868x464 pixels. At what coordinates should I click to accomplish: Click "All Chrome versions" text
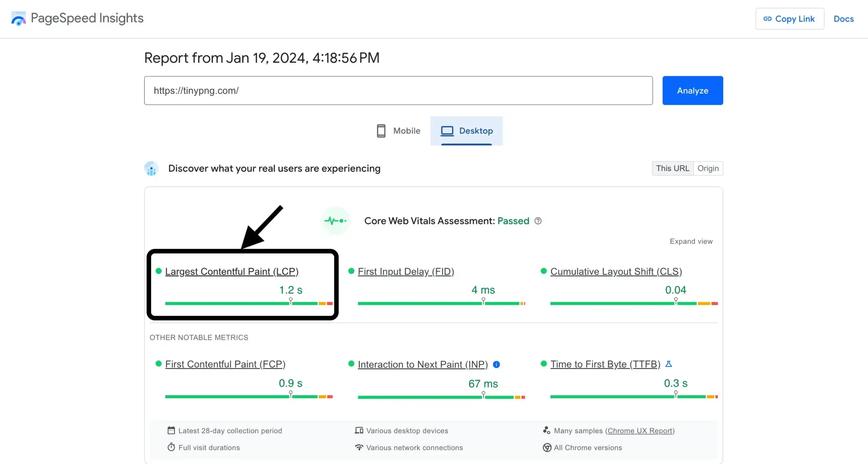tap(588, 448)
